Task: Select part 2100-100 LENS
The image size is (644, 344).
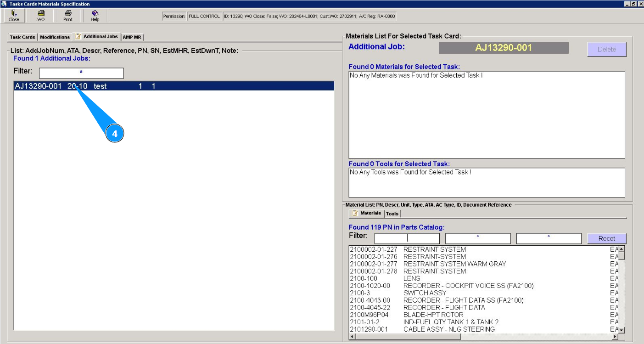Action: 484,278
